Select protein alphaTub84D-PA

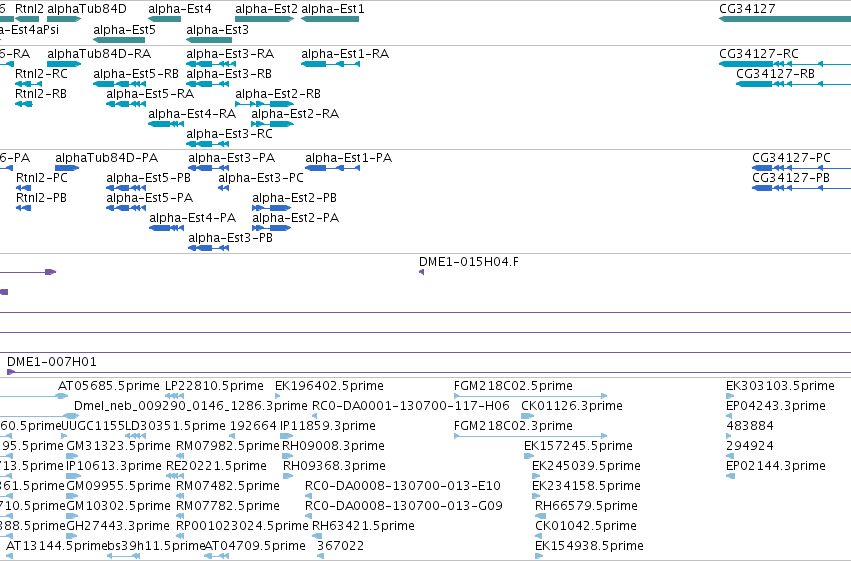[x=107, y=158]
